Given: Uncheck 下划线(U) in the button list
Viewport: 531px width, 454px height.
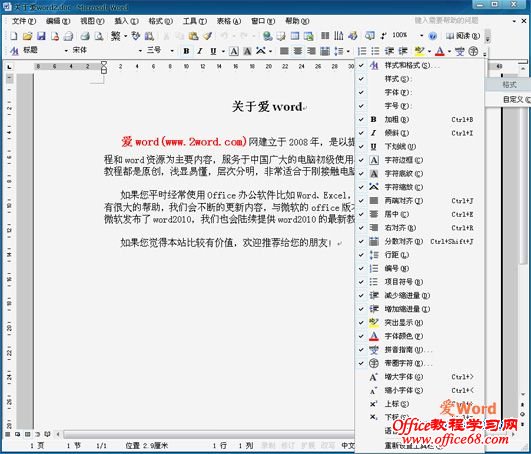Looking at the screenshot, I should point(419,147).
